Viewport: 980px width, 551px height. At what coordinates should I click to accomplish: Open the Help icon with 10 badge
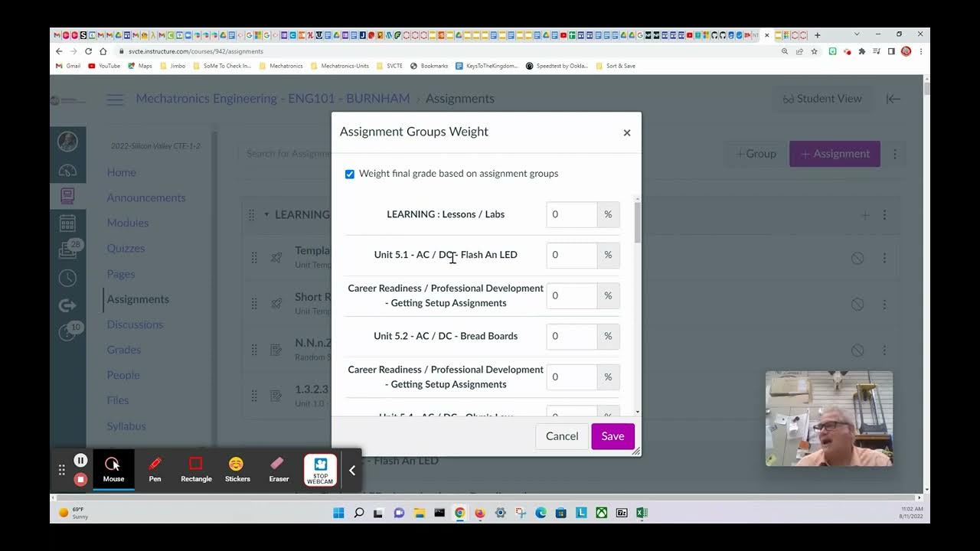click(x=67, y=332)
